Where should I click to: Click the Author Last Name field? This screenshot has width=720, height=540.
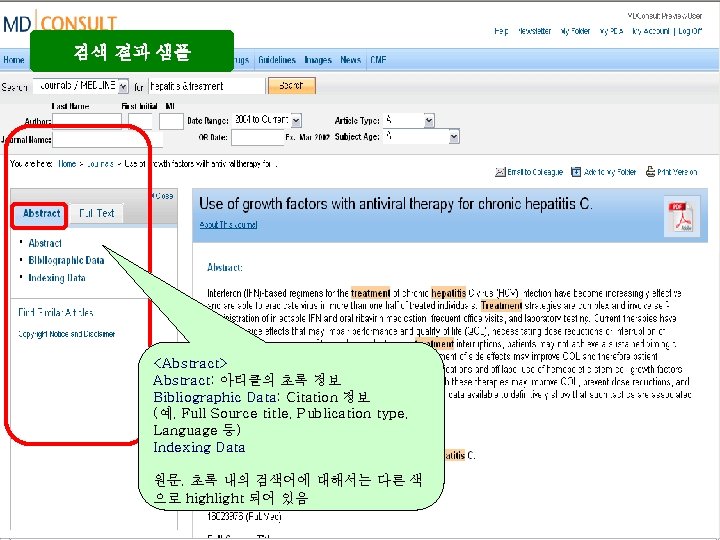[87, 121]
